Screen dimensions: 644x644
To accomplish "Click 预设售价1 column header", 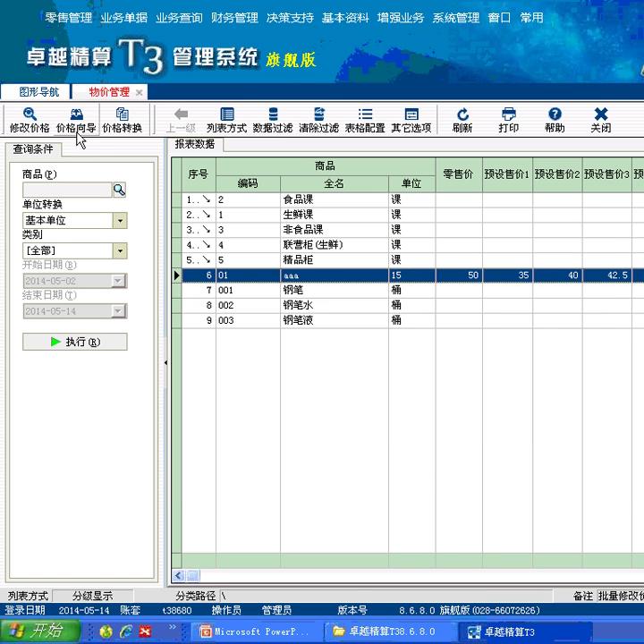I will (x=508, y=174).
